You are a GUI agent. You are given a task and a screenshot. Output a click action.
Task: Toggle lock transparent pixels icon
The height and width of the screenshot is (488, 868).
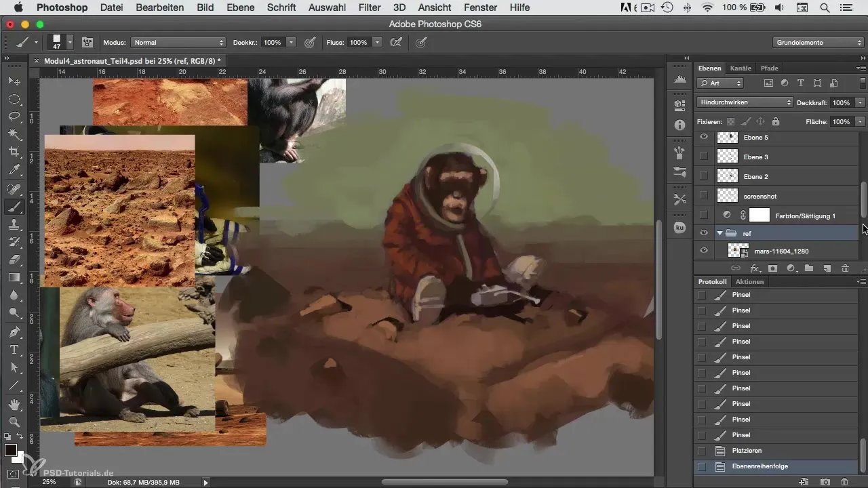(x=730, y=121)
